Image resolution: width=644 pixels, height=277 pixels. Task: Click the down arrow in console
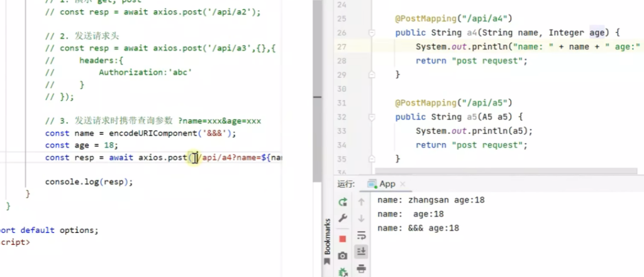[362, 218]
